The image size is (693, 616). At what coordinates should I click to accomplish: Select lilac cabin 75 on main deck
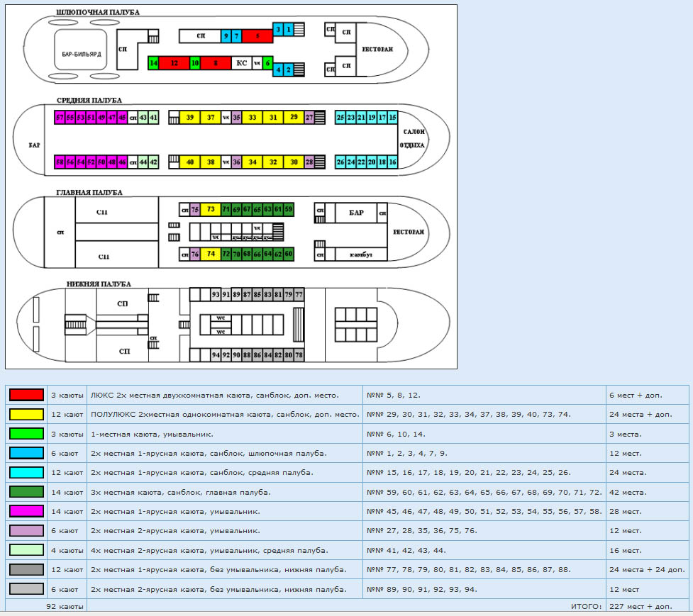point(195,209)
